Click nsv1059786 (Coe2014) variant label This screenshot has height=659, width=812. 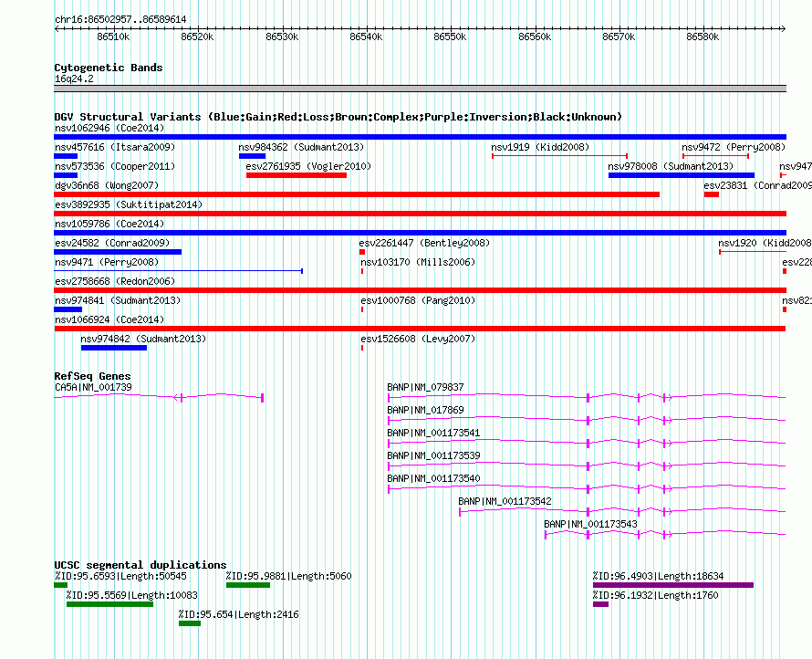tap(109, 224)
